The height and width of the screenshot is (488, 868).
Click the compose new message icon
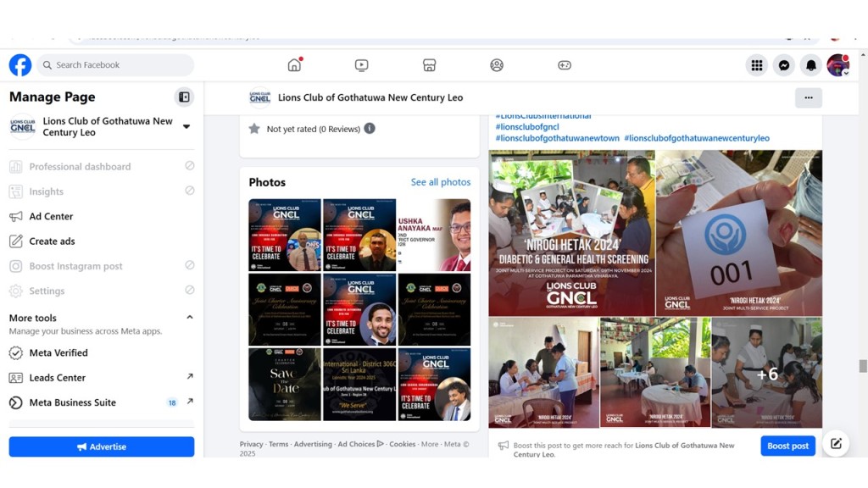tap(836, 443)
